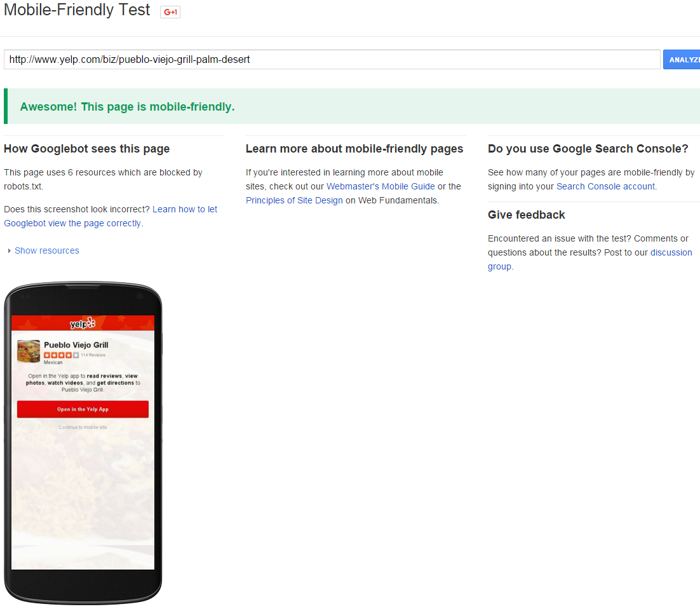700x609 pixels.
Task: Click the Mobile-Friendly Test page heading
Action: (x=77, y=10)
